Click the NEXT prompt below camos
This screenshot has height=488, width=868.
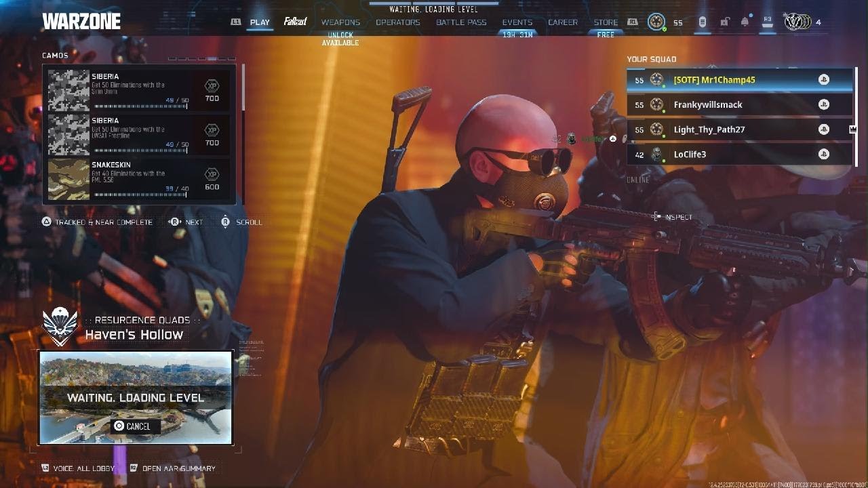click(x=186, y=222)
